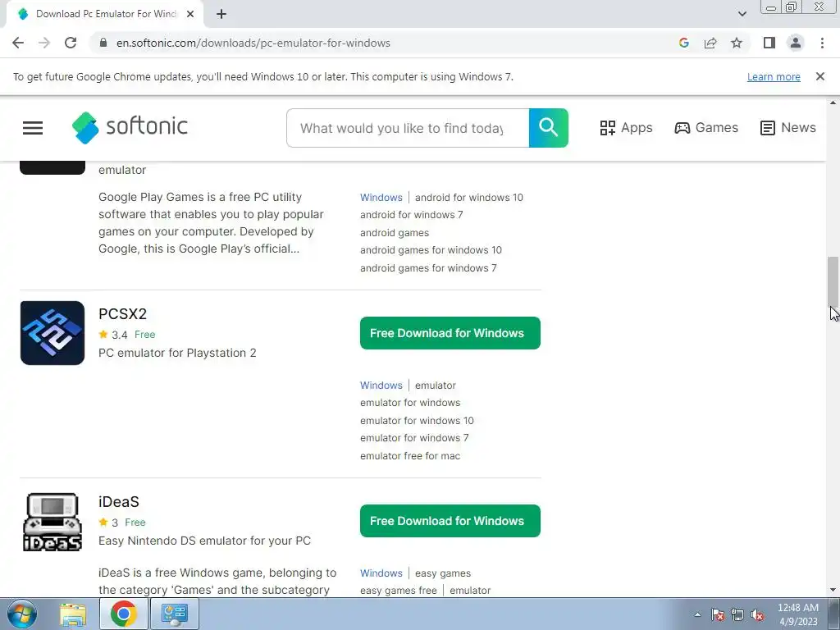Open the Games section
Viewport: 840px width, 630px height.
pyautogui.click(x=706, y=127)
